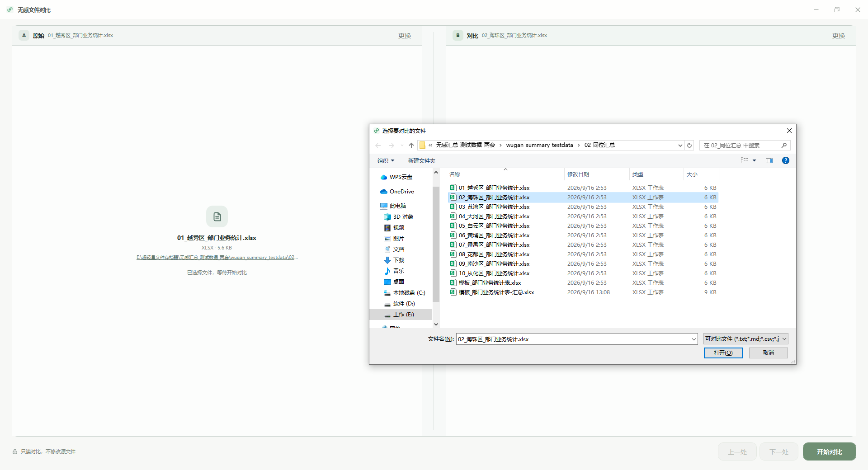
Task: Click the original file path link
Action: coord(217,258)
